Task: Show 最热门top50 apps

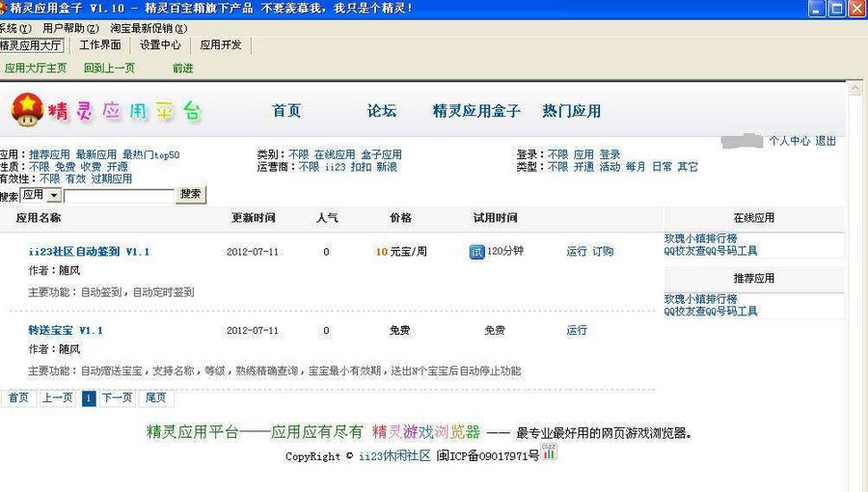Action: click(x=150, y=155)
